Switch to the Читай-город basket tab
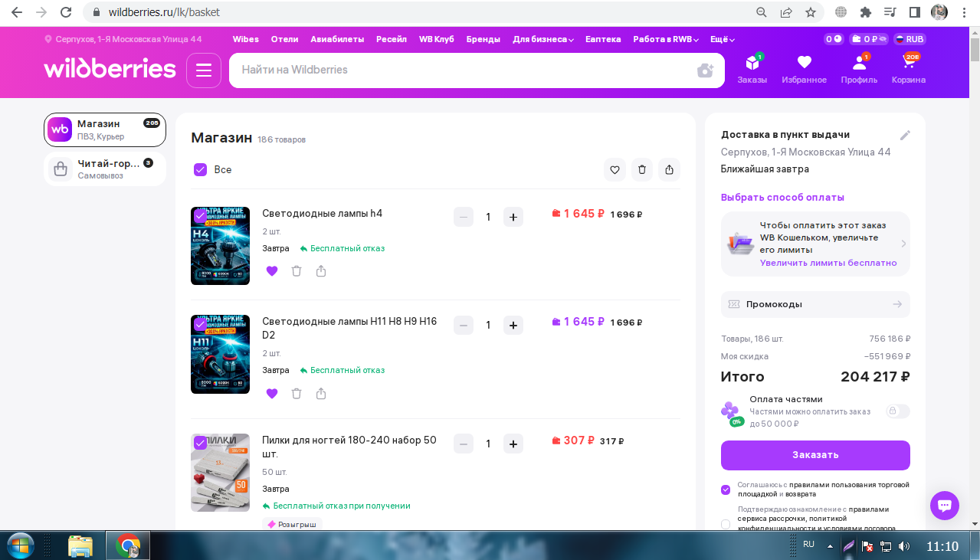Screen dimensions: 980x560 click(x=105, y=169)
